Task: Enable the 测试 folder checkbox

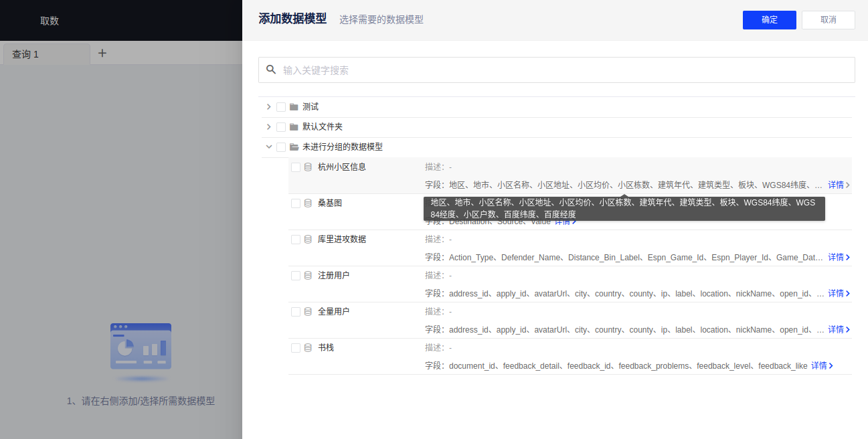Action: [x=281, y=107]
